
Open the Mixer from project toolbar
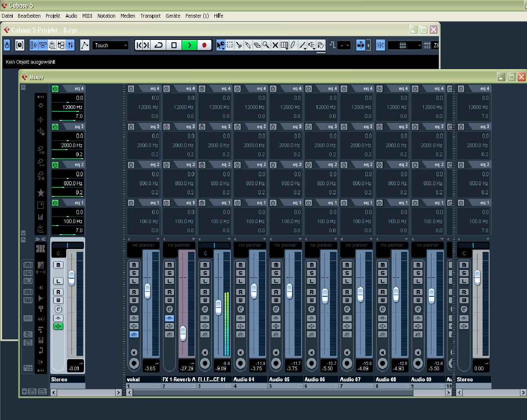point(70,45)
